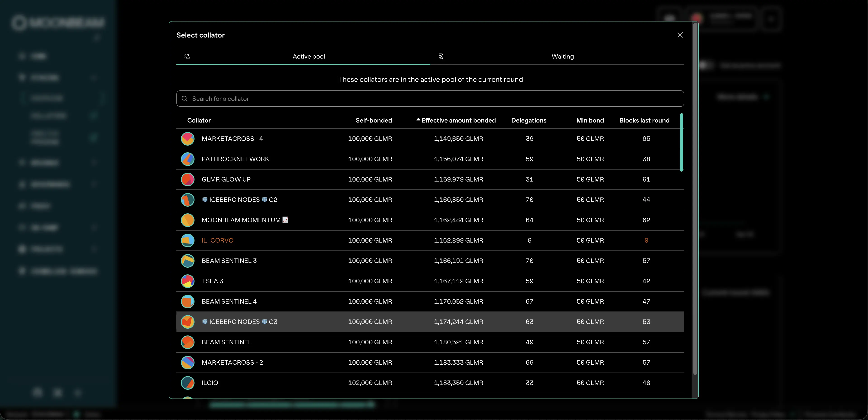This screenshot has width=868, height=420.
Task: Click the search magnifier icon
Action: (x=185, y=99)
